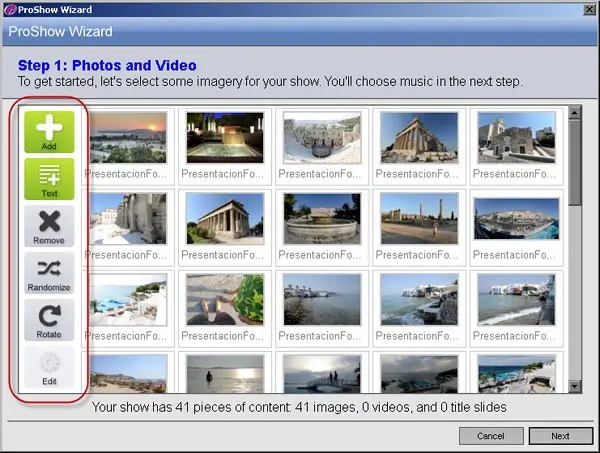Screen dimensions: 600x453
Task: Select the feet on beach thumbnail
Action: click(x=225, y=300)
